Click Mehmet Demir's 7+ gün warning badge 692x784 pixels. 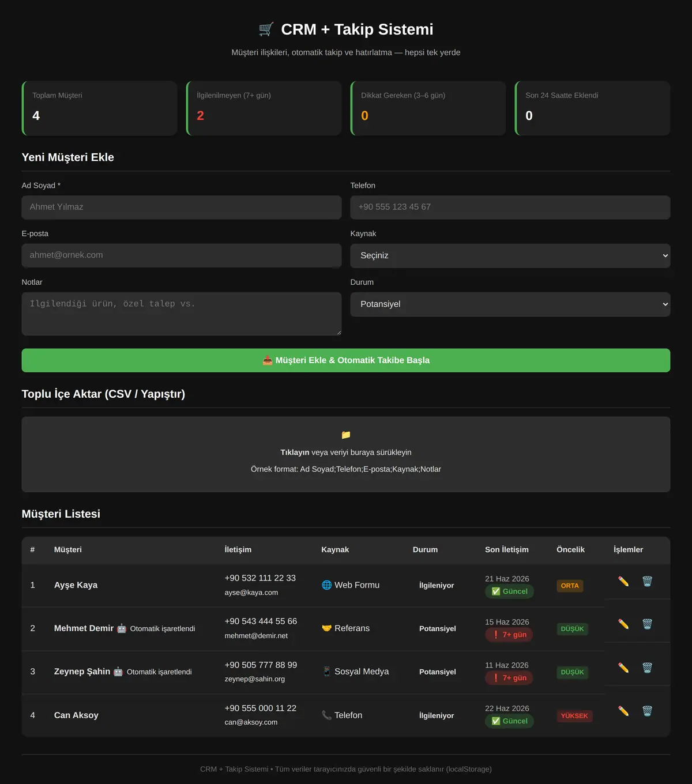[x=509, y=635]
